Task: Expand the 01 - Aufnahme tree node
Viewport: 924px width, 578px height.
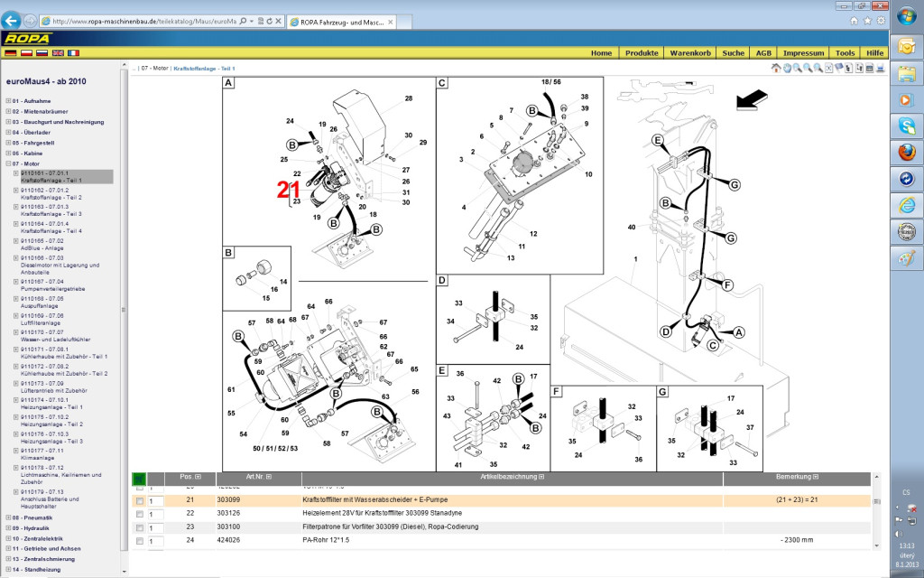Action: pyautogui.click(x=8, y=101)
